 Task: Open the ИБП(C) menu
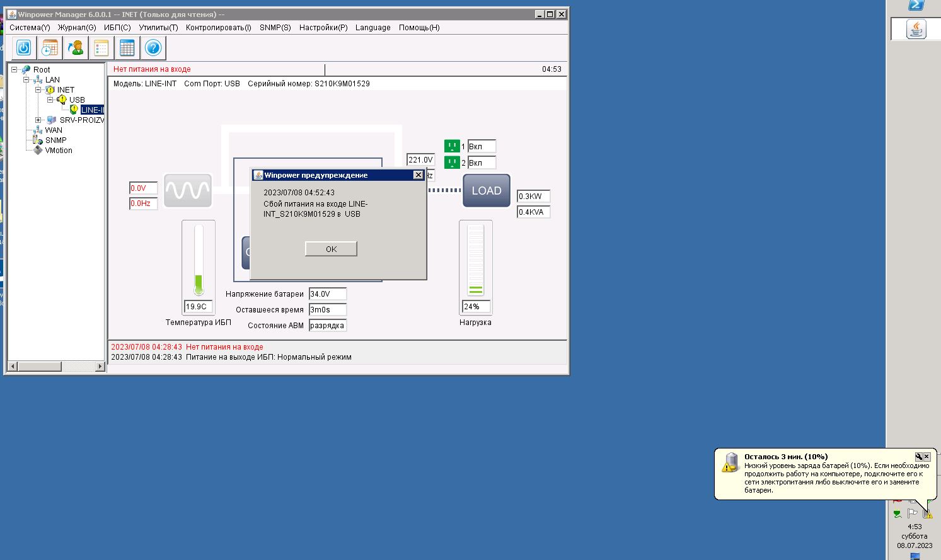click(x=117, y=28)
